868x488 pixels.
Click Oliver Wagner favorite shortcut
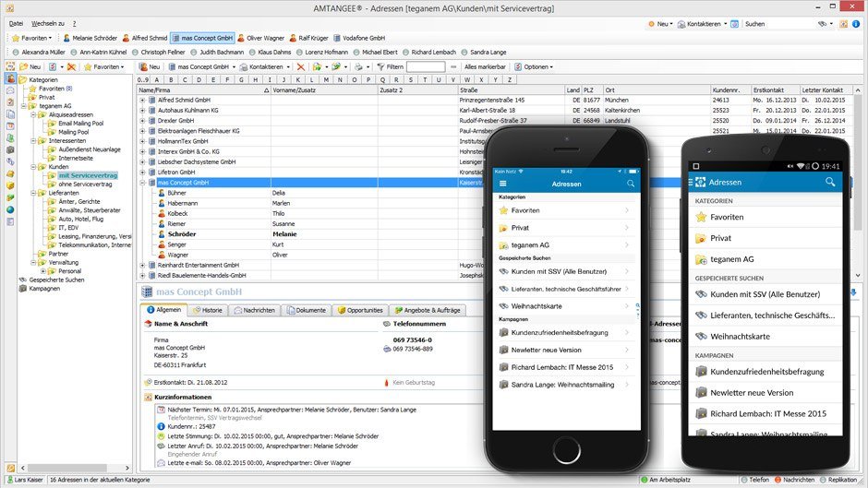260,38
